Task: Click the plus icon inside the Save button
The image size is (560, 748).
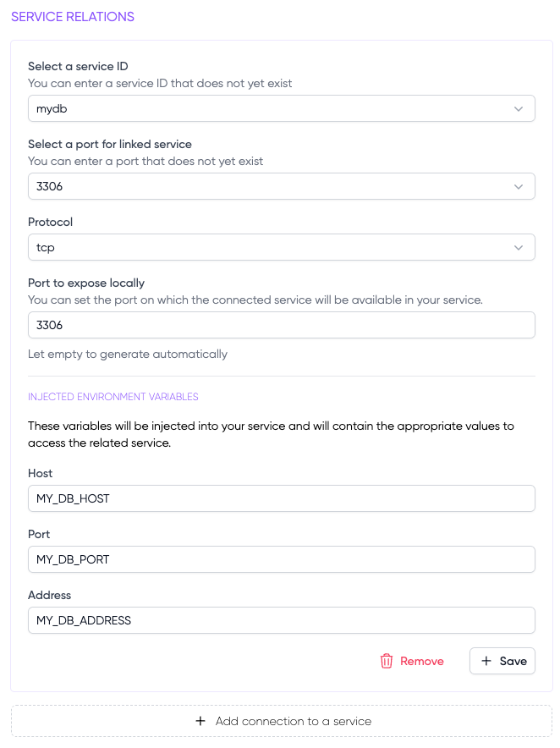Action: [x=486, y=662]
